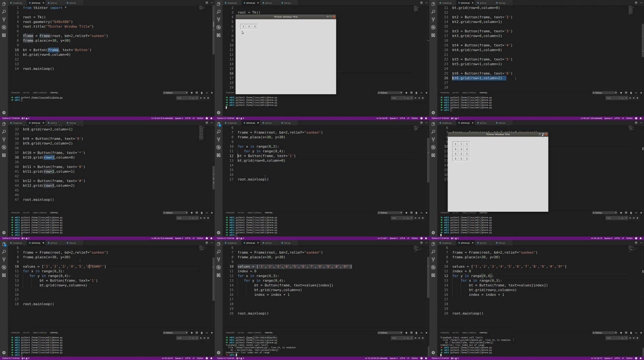
Task: Open '2: Python' dropdown in highlighted values line panel
Action: pyautogui.click(x=390, y=333)
